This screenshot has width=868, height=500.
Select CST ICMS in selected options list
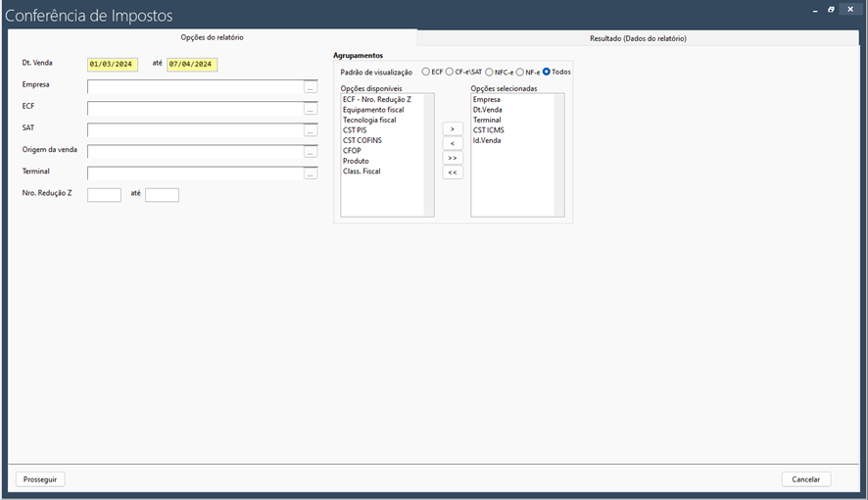(488, 130)
